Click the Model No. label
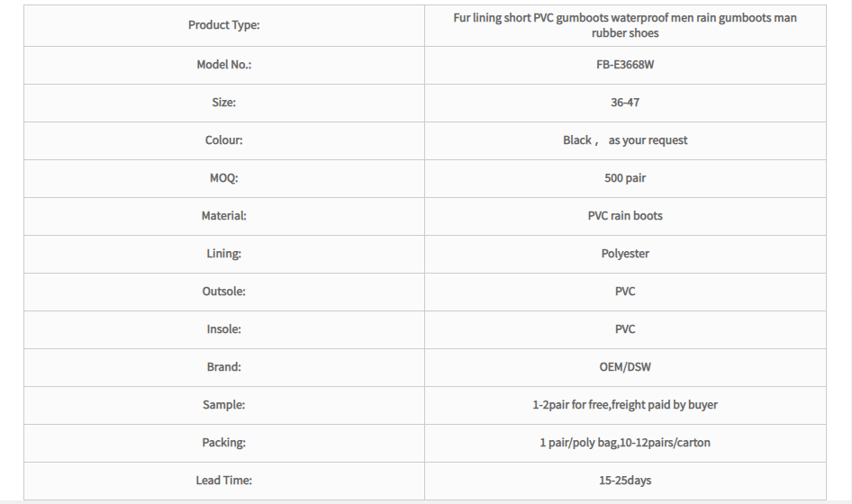This screenshot has width=852, height=504. 224,65
